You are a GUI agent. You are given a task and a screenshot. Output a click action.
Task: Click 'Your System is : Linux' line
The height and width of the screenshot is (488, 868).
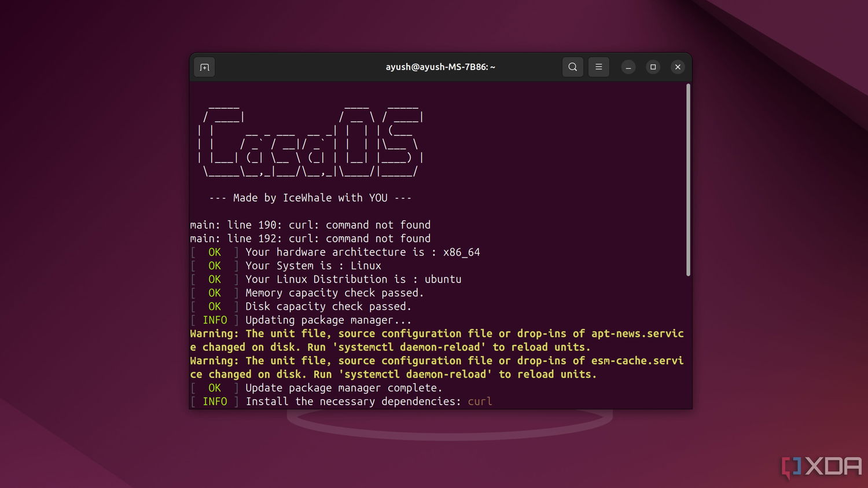click(x=313, y=266)
